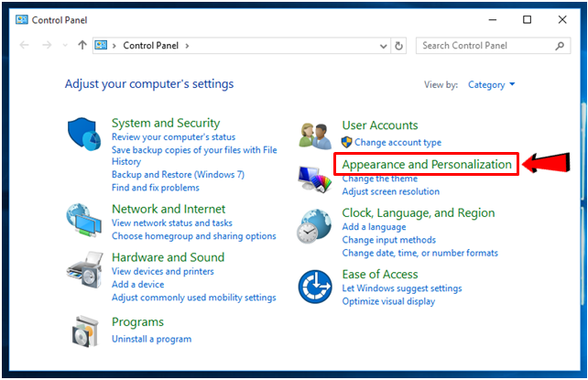Open Ease of Access category heading
The height and width of the screenshot is (380, 588).
pos(380,275)
